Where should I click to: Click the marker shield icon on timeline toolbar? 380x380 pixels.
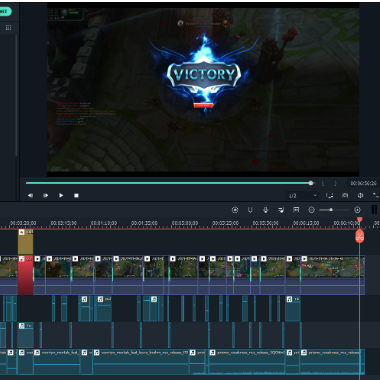(x=250, y=210)
